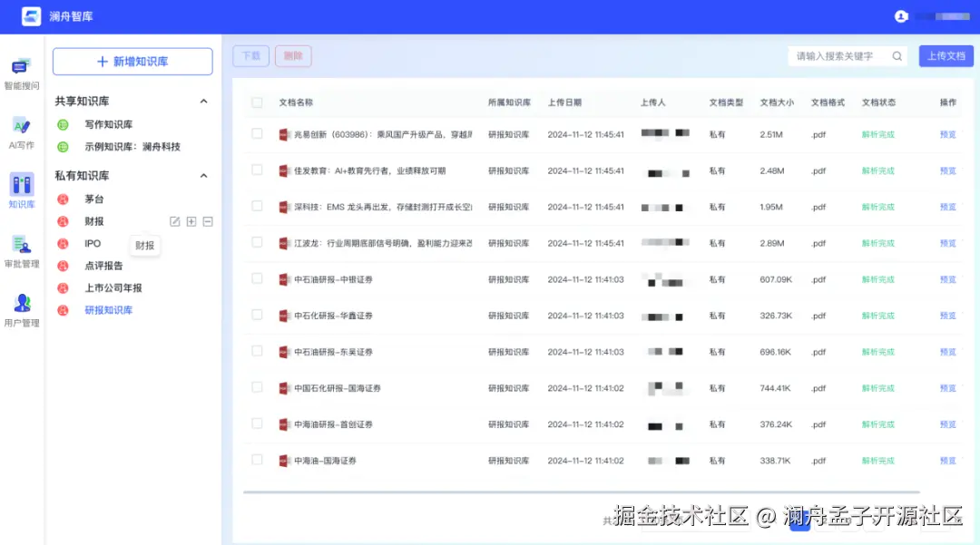Viewport: 980px width, 545px height.
Task: Check the box for 中石油研报-中银证券 row
Action: click(257, 278)
